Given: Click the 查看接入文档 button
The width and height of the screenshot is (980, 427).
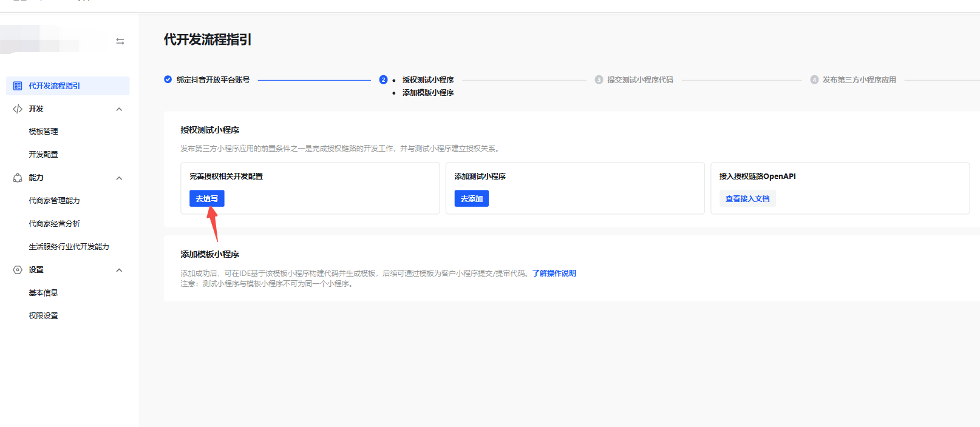Looking at the screenshot, I should click(x=747, y=199).
